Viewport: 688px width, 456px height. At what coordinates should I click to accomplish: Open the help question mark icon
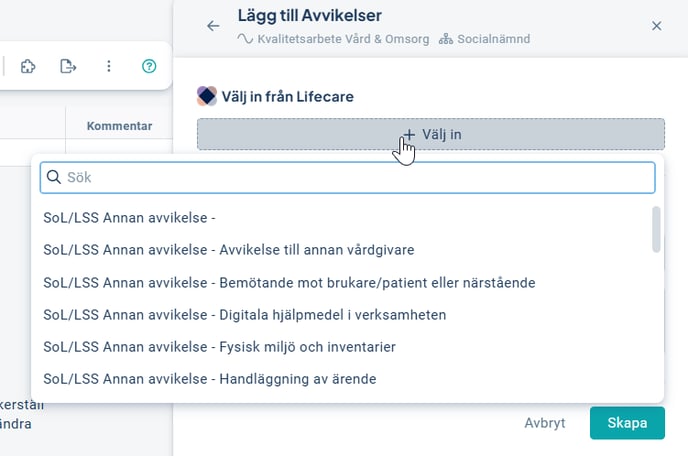(149, 66)
